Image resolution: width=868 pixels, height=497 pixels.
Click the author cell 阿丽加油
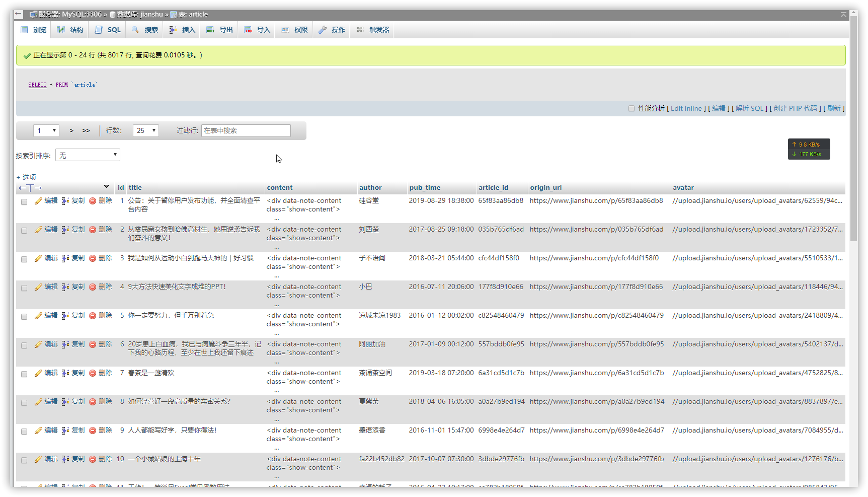click(x=372, y=344)
